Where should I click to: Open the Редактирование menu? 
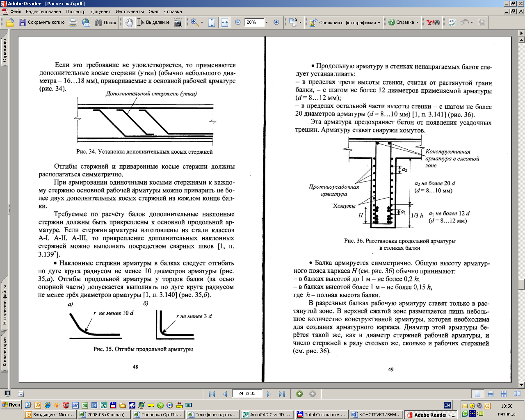43,11
